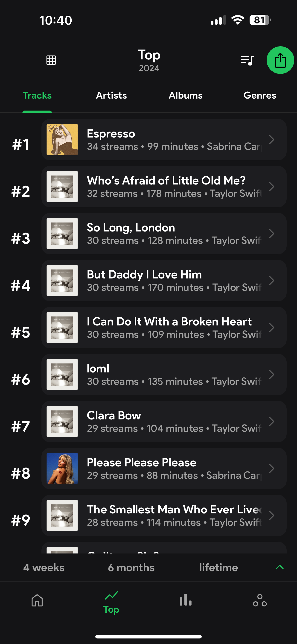
Task: Open the Home tab icon
Action: 37,600
